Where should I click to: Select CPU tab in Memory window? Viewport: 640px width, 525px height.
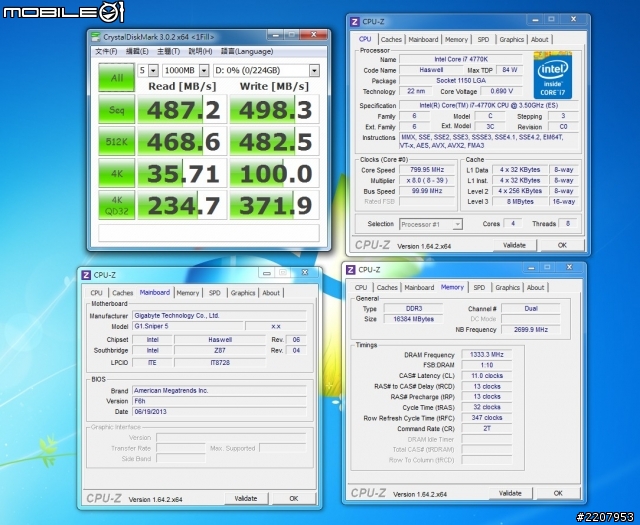(361, 287)
